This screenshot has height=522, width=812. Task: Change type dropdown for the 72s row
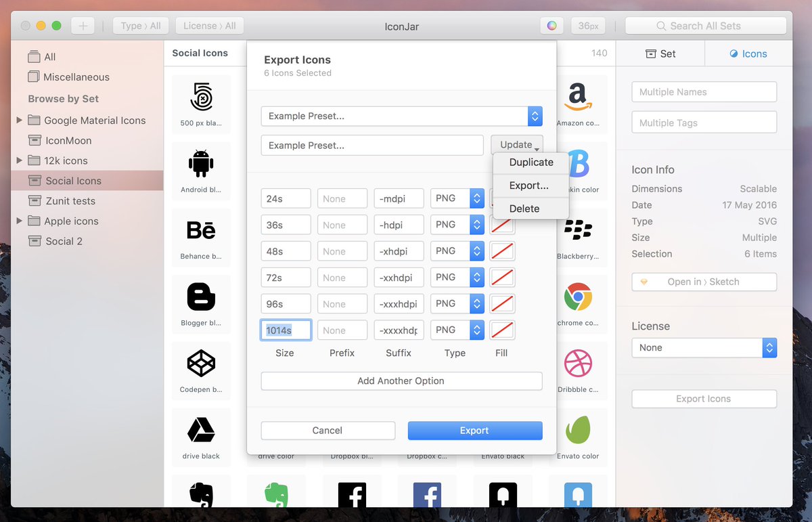[458, 278]
